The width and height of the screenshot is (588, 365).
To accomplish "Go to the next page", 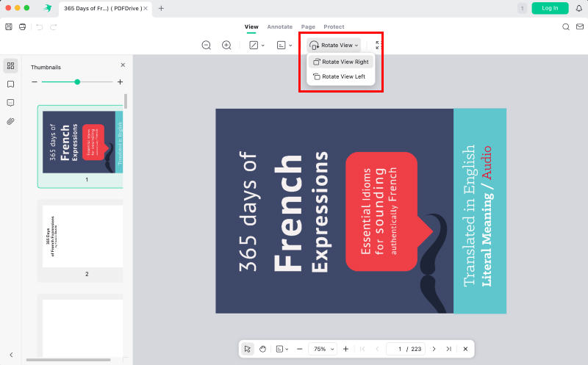I will [434, 349].
